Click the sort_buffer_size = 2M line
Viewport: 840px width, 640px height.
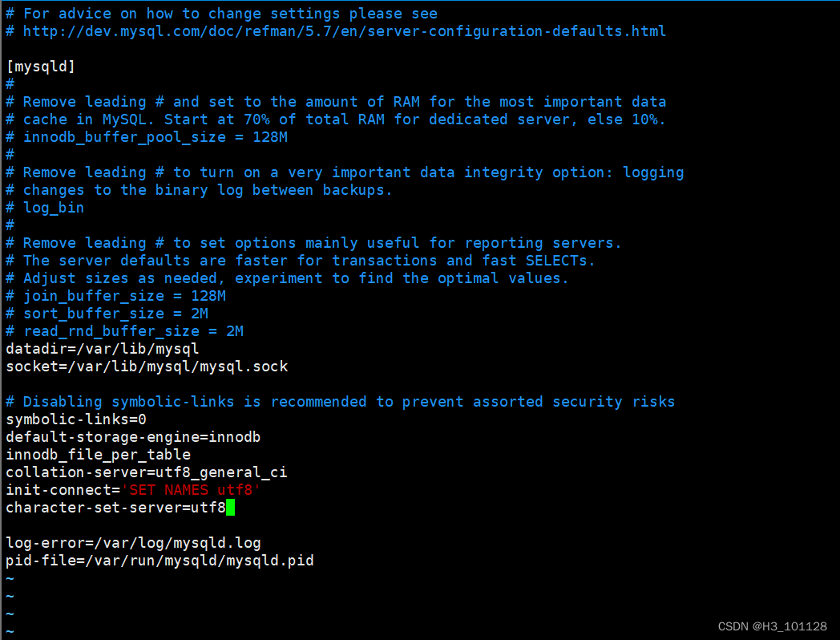(x=107, y=314)
